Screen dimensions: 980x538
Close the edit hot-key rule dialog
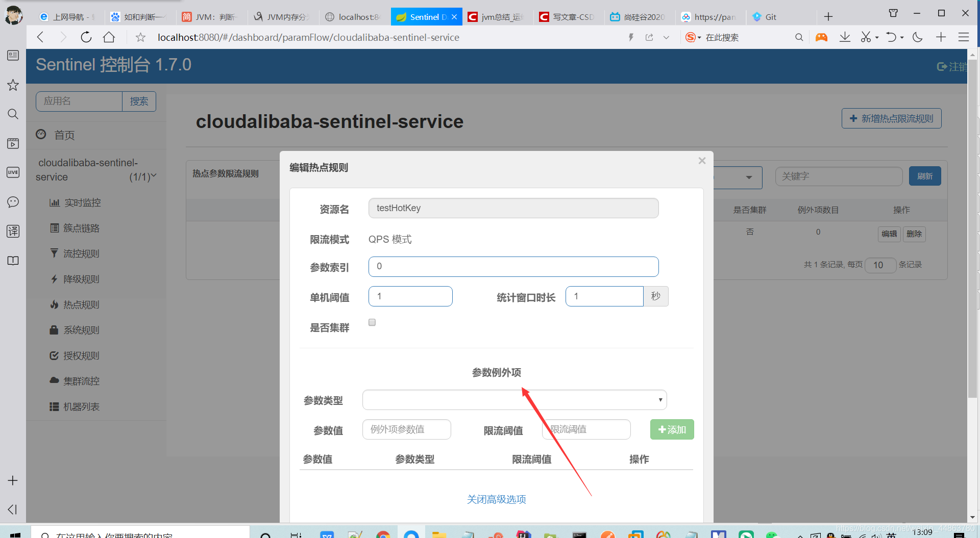click(702, 161)
